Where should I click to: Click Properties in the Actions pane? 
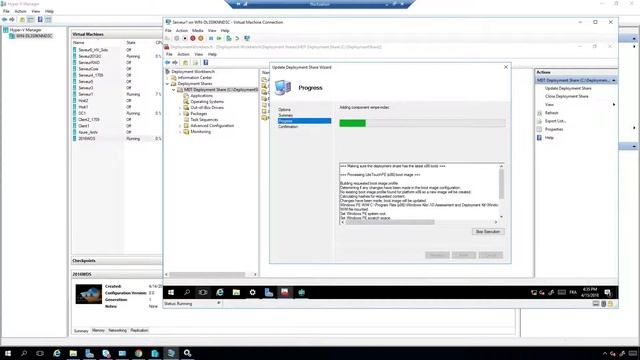click(554, 129)
